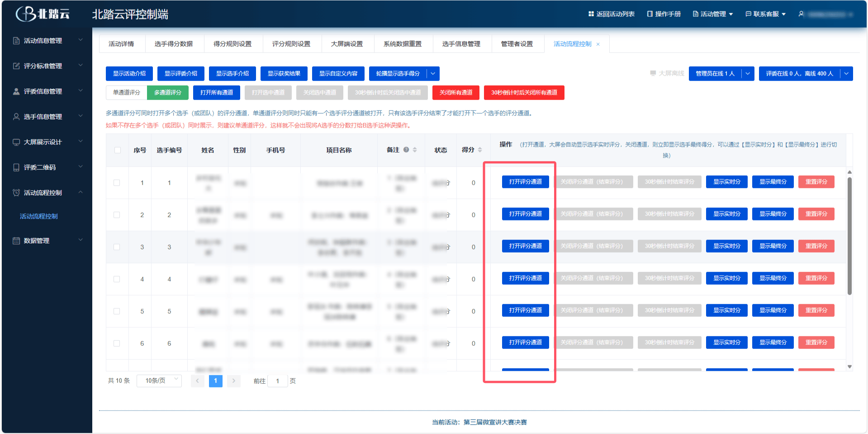Select the checkbox for row 4

pos(117,279)
